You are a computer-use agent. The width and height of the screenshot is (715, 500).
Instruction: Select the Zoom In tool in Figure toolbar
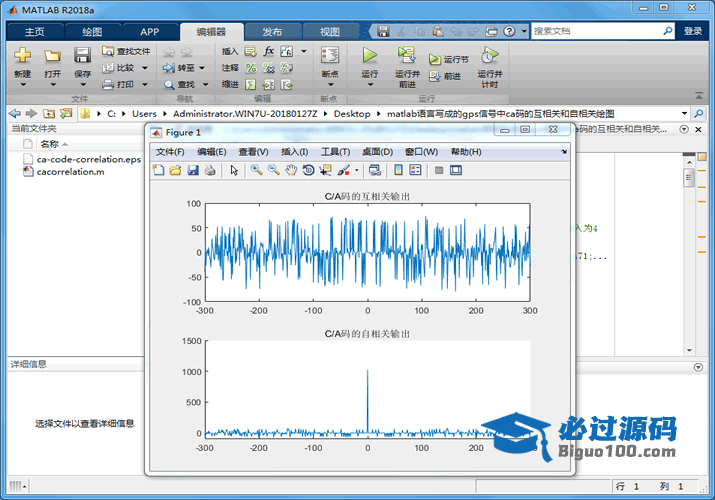(257, 170)
